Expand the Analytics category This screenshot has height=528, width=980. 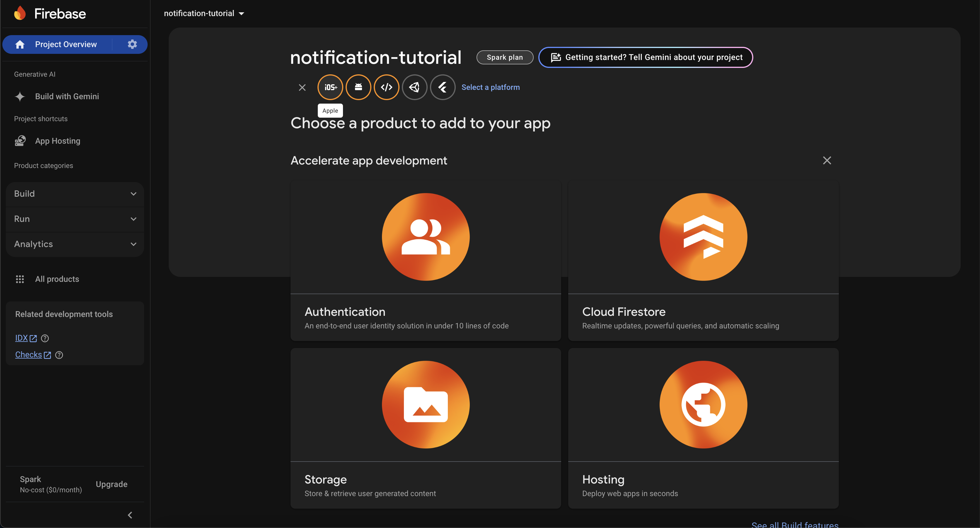tap(75, 244)
